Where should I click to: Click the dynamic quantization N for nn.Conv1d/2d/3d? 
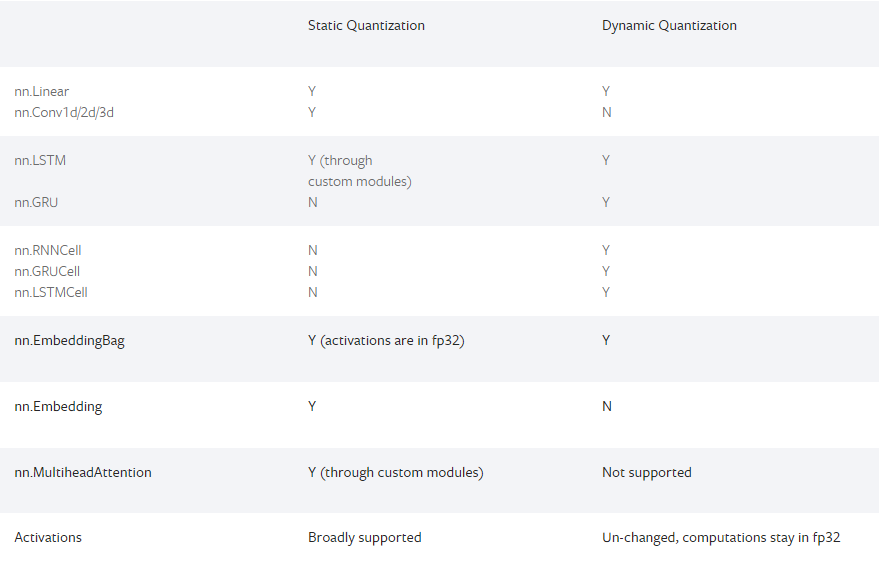607,113
